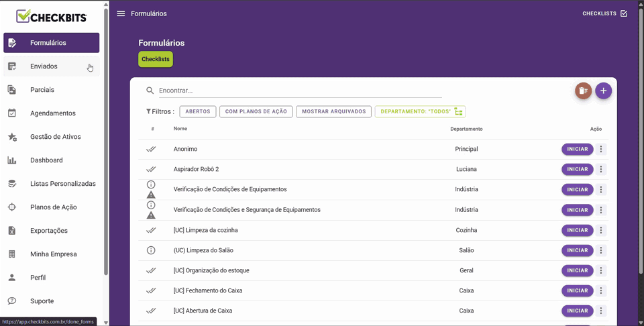Screen dimensions: 644x326
Task: Open the CHECKLISTS shortcut in top bar
Action: (604, 13)
